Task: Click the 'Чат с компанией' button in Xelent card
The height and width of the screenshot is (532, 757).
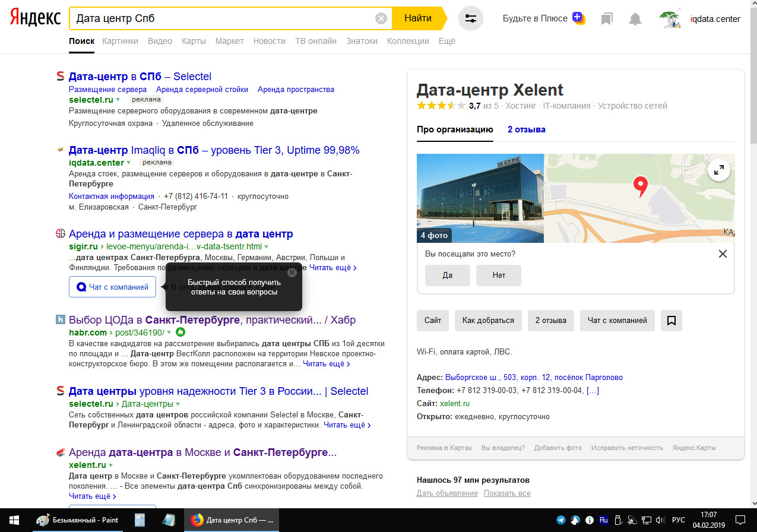Action: pos(617,321)
